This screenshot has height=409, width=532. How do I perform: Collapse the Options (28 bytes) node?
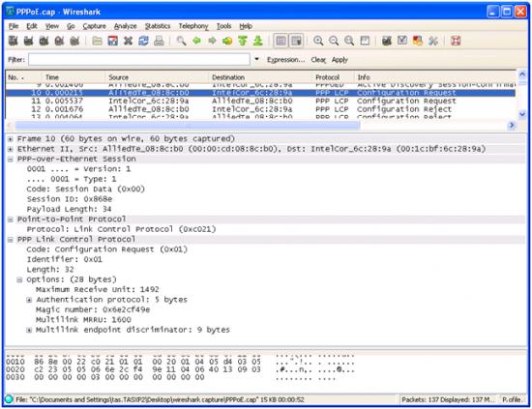pyautogui.click(x=19, y=279)
